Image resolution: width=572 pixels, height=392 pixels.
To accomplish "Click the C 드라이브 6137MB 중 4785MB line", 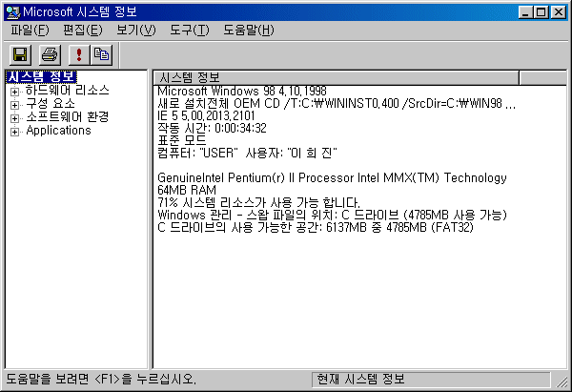I will [316, 227].
